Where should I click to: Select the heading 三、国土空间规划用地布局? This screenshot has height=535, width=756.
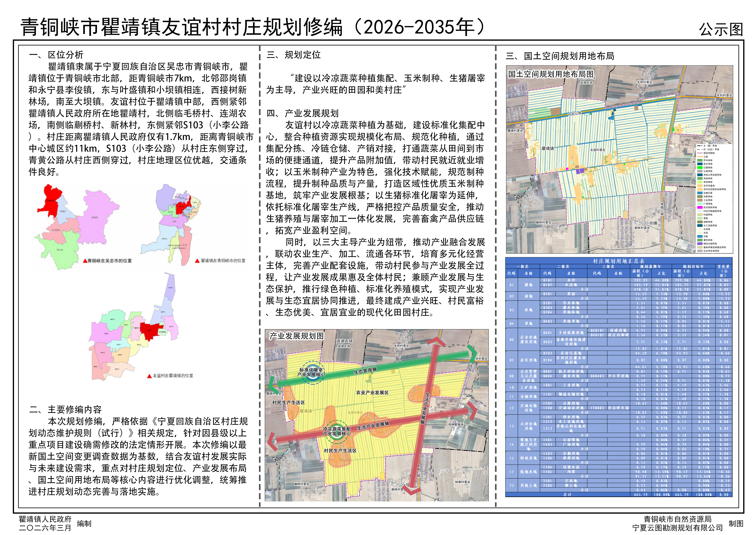560,56
